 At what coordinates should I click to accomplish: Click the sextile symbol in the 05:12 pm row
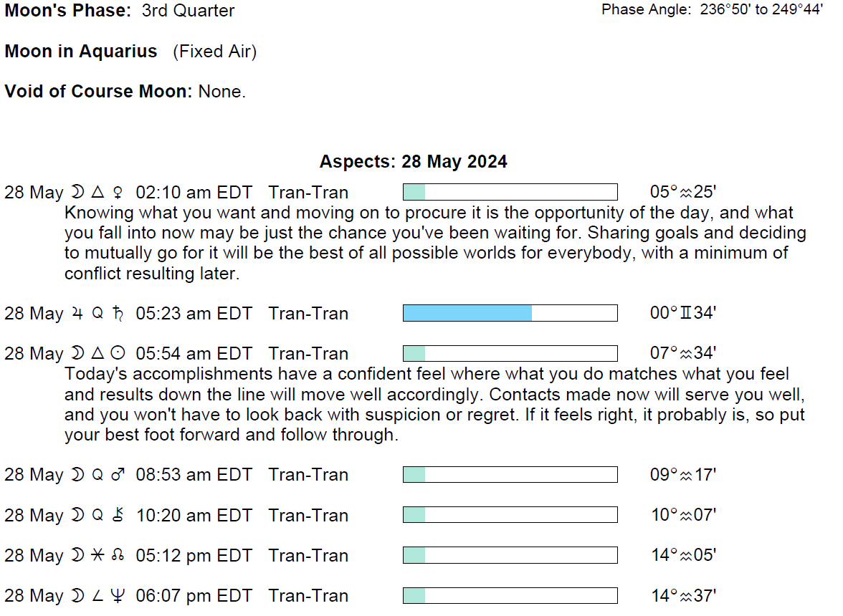pyautogui.click(x=98, y=556)
